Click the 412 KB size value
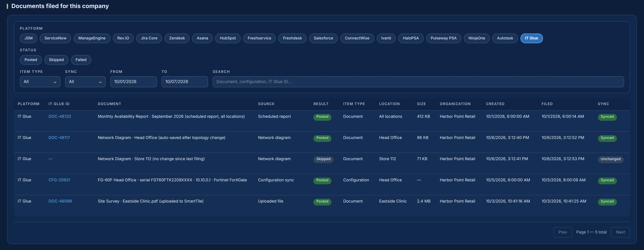 tap(423, 116)
